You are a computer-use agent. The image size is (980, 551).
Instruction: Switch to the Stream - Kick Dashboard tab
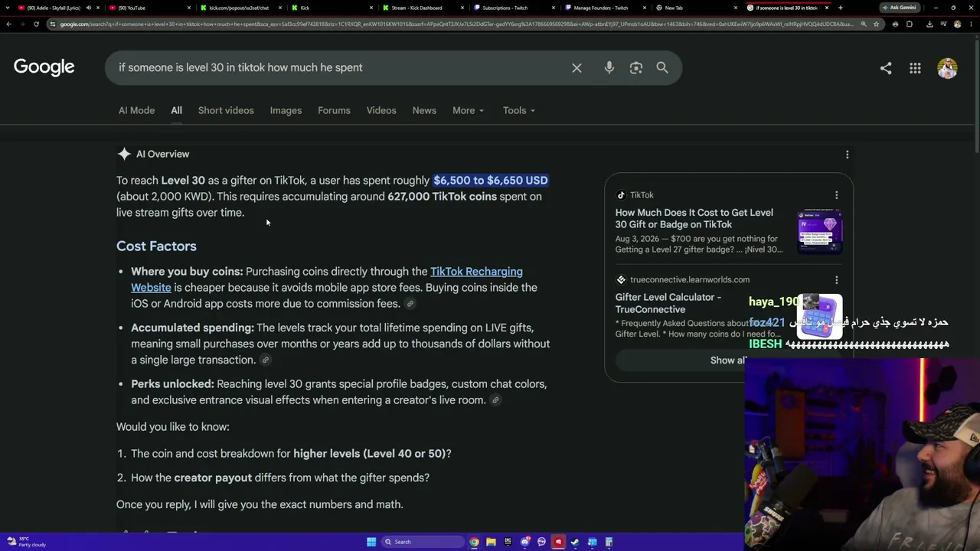(x=421, y=8)
